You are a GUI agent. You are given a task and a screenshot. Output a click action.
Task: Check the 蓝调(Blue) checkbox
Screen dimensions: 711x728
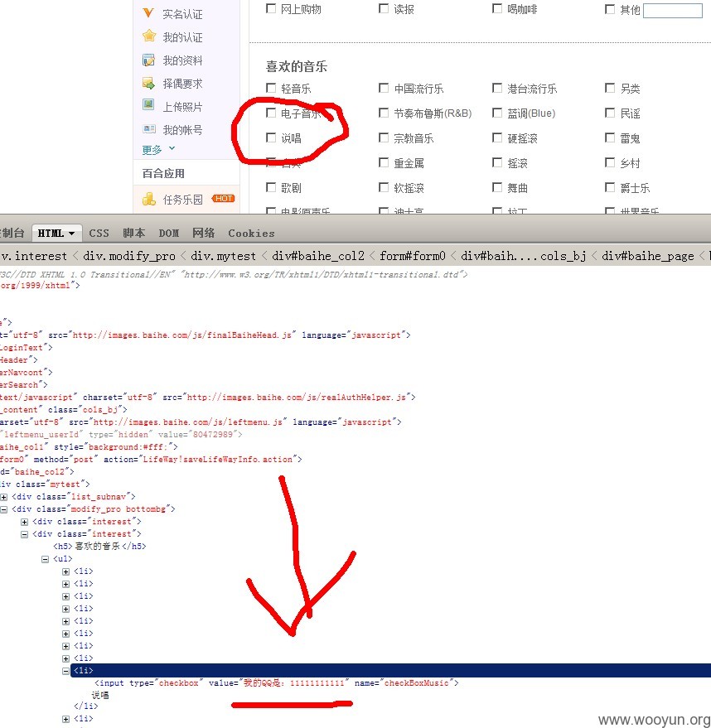tap(497, 113)
